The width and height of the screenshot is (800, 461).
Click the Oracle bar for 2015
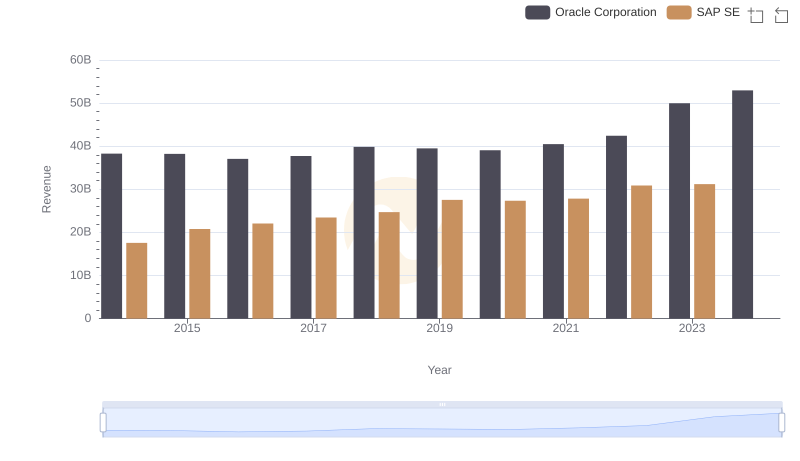(174, 236)
